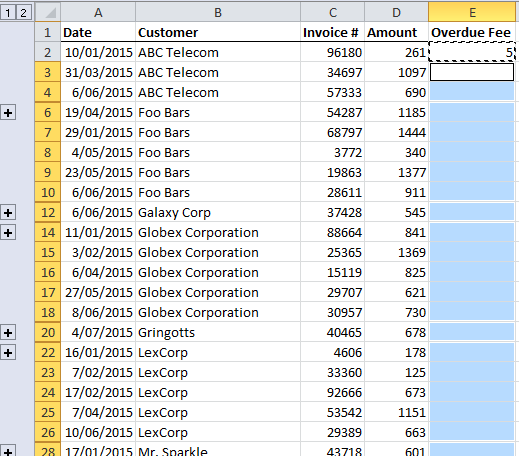Select row 18 header
This screenshot has width=519, height=456.
[x=48, y=312]
